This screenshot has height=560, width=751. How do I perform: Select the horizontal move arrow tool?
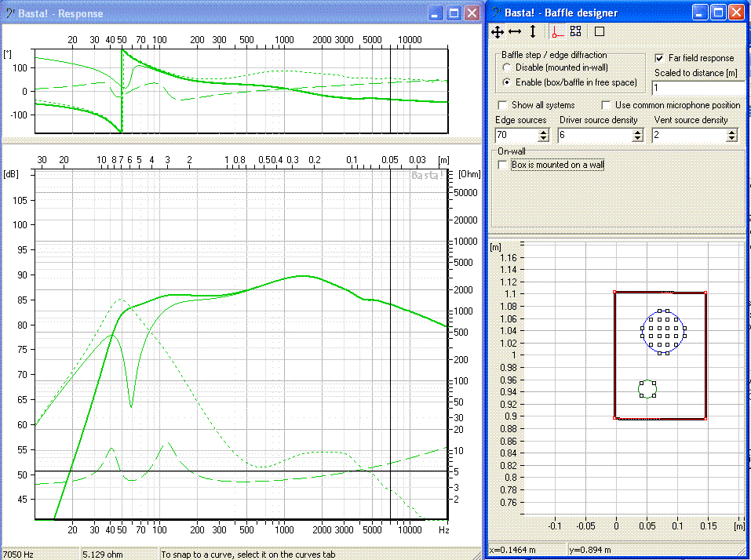[515, 31]
